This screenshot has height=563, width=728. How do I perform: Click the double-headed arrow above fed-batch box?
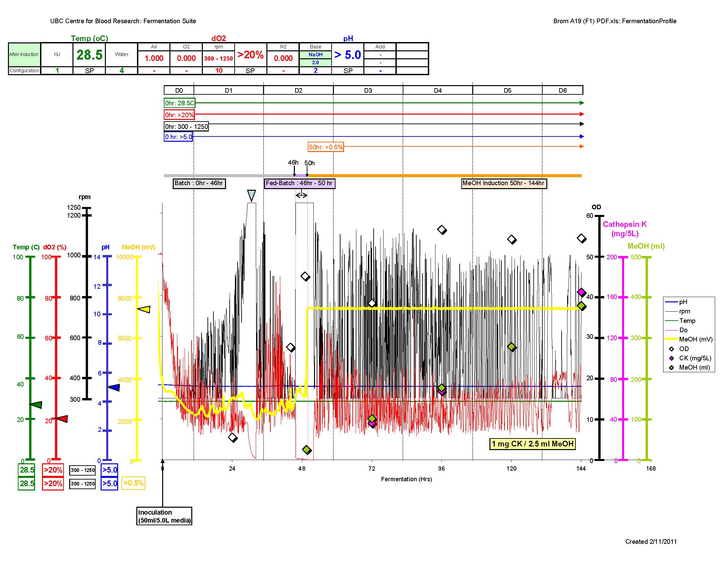(x=301, y=195)
